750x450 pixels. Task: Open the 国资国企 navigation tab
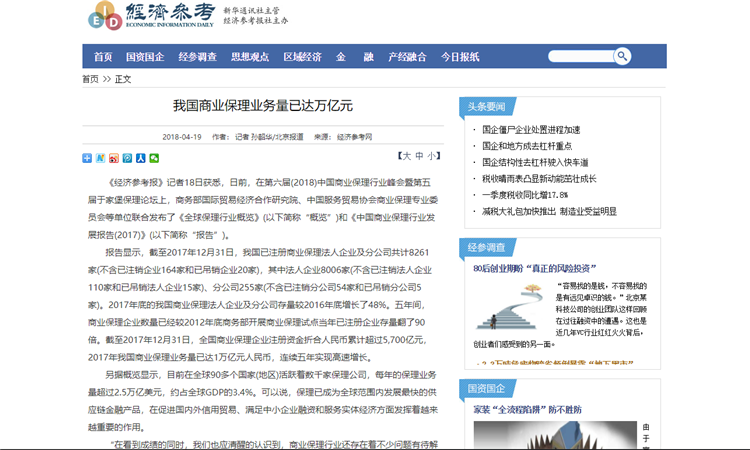pyautogui.click(x=145, y=57)
